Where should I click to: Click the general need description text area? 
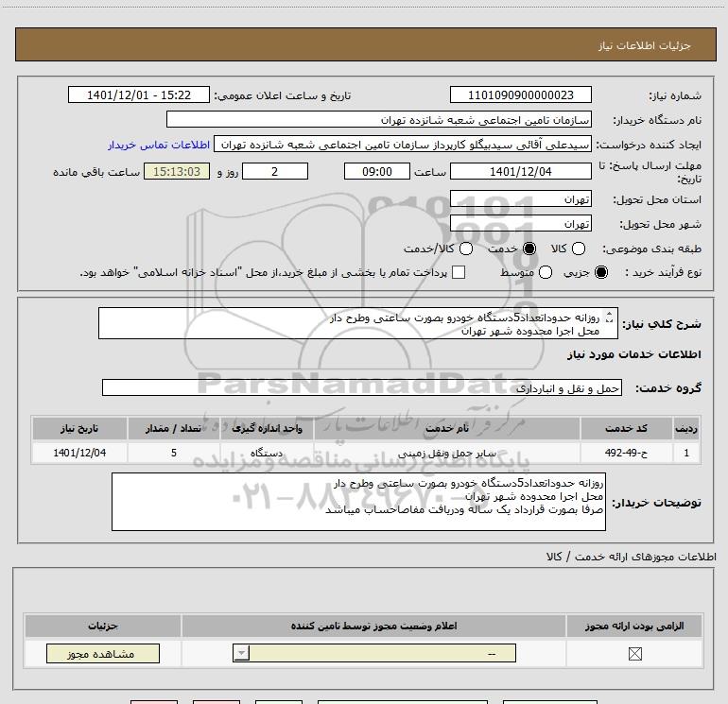[x=358, y=323]
